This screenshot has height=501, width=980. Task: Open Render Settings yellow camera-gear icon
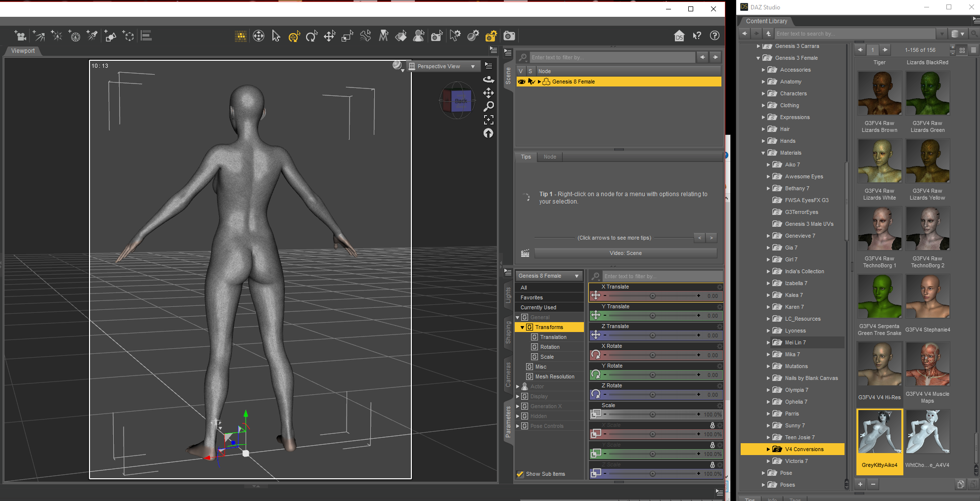[x=491, y=36]
